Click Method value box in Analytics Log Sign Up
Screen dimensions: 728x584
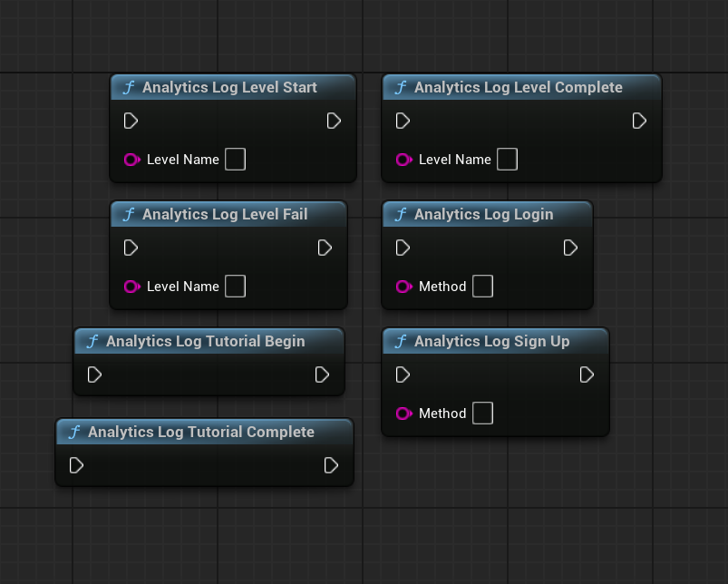482,414
